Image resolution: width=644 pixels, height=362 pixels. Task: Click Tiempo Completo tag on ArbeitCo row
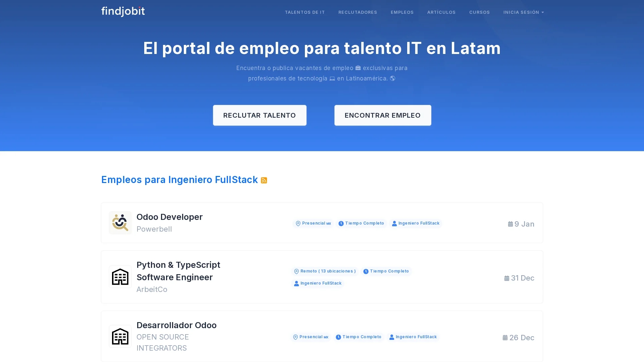pos(386,271)
